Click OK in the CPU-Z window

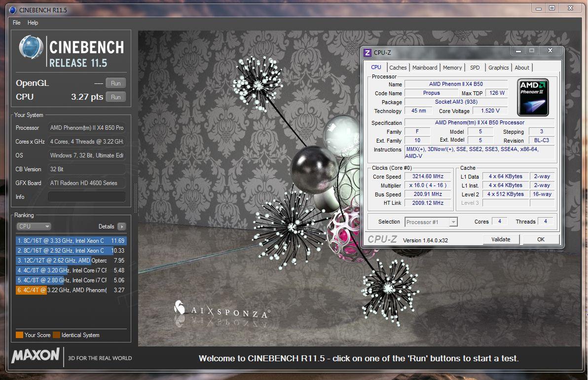point(541,239)
